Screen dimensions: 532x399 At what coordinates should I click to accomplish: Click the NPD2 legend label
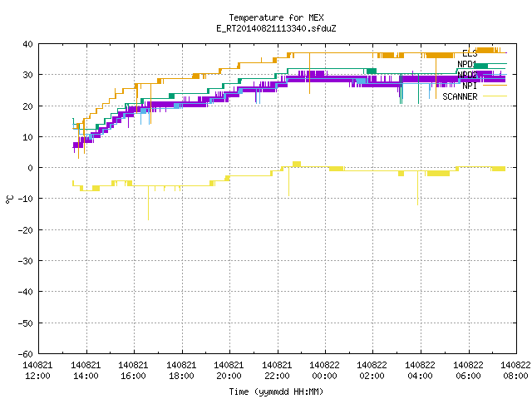[467, 75]
